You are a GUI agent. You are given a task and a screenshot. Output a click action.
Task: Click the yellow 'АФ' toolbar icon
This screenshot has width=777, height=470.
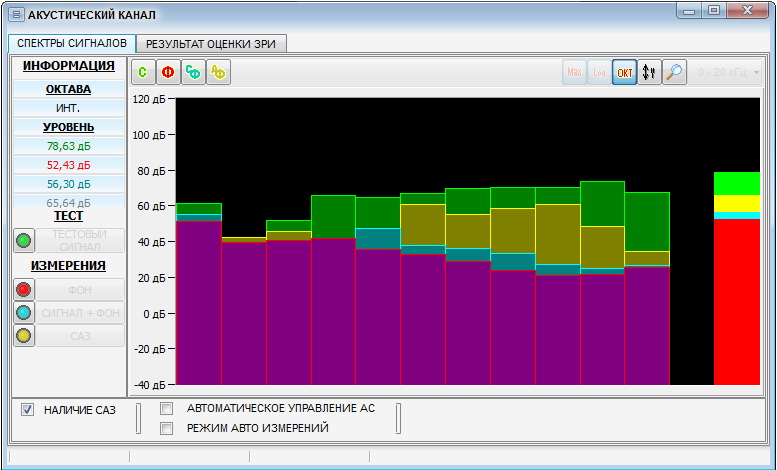(x=218, y=72)
